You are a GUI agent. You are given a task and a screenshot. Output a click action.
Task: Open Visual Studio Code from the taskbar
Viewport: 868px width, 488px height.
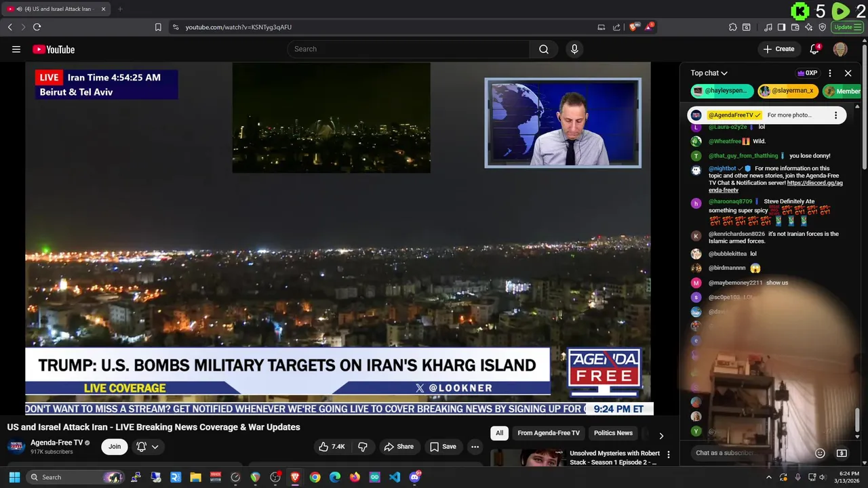click(x=395, y=477)
